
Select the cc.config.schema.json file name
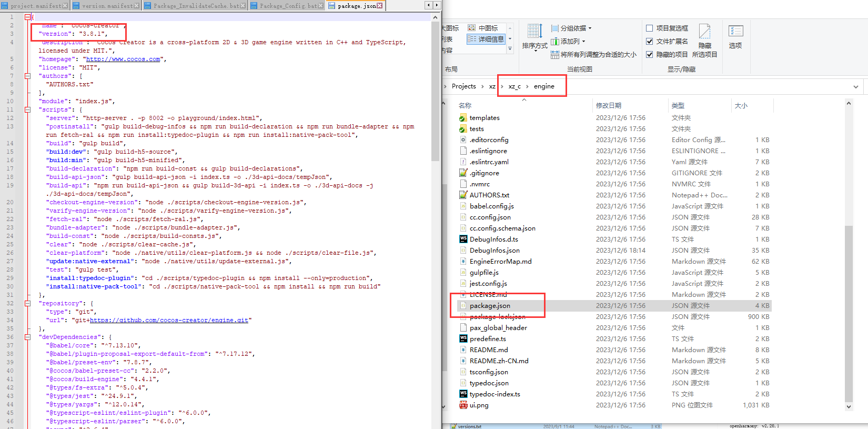(x=502, y=228)
